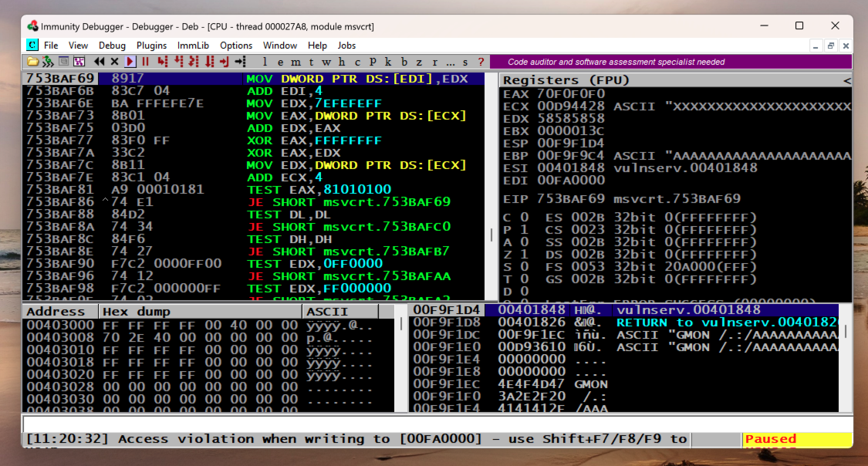Select the ADD EDI,4 instruction row
Image resolution: width=868 pixels, height=466 pixels.
[x=253, y=91]
